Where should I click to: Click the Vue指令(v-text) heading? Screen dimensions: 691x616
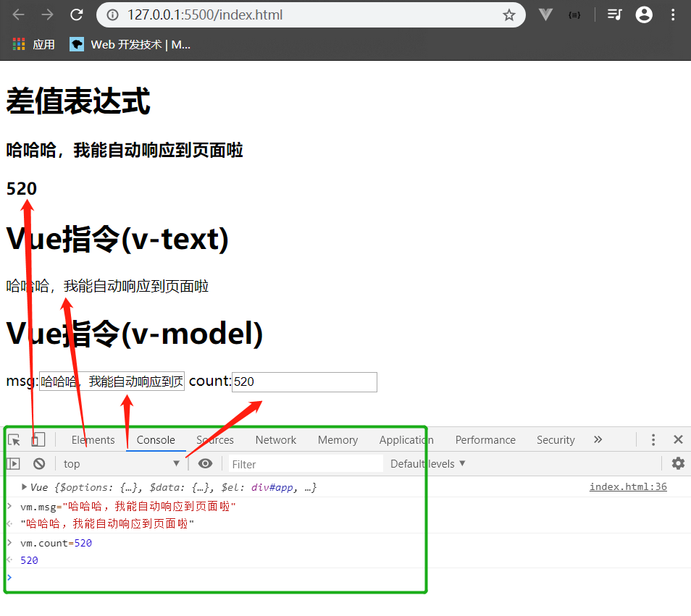click(117, 239)
